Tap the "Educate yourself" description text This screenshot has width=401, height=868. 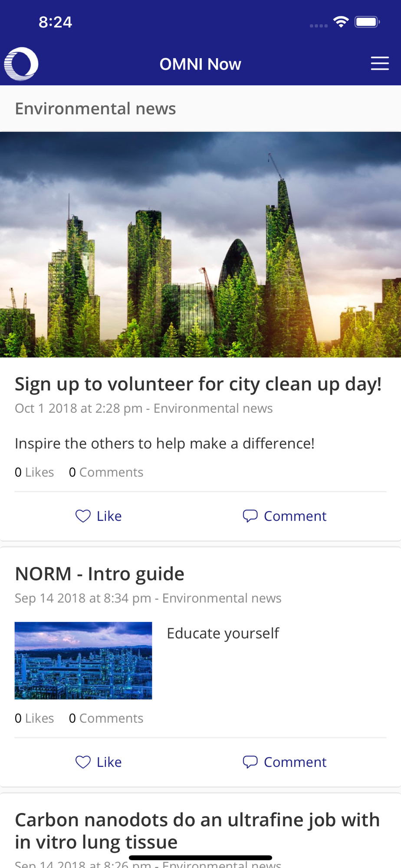click(x=223, y=633)
